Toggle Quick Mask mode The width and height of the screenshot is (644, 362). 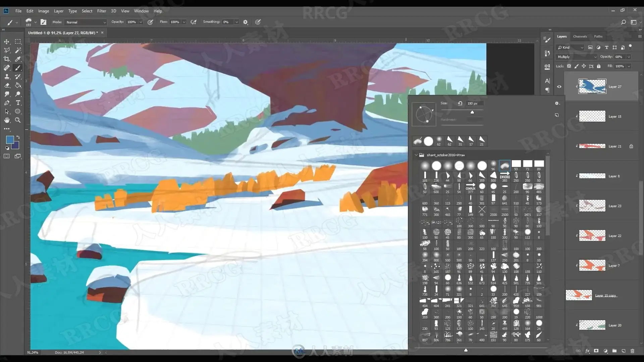7,156
